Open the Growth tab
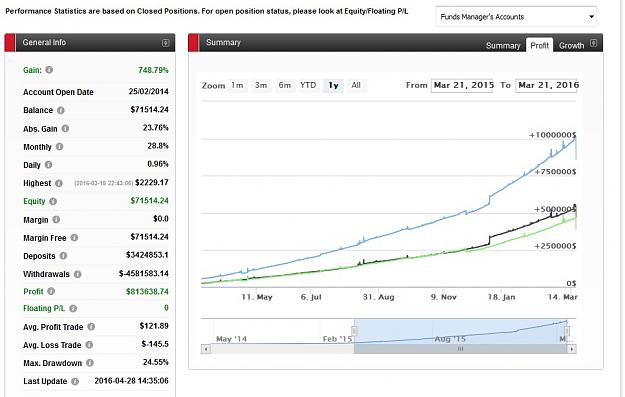This screenshot has height=397, width=625. (571, 45)
